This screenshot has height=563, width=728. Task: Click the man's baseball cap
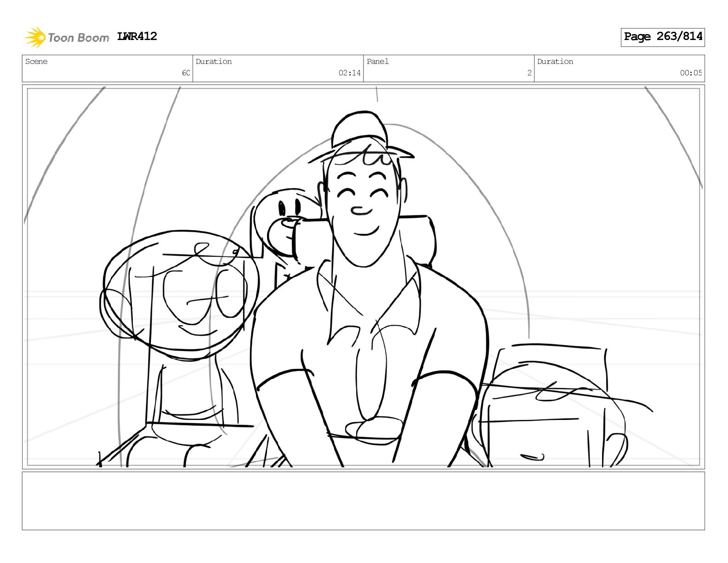pos(361,136)
